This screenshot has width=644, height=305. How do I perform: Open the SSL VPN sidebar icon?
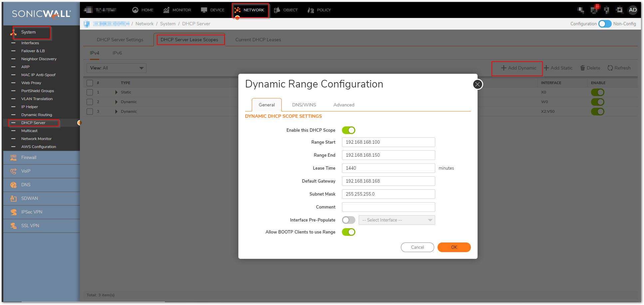[13, 226]
